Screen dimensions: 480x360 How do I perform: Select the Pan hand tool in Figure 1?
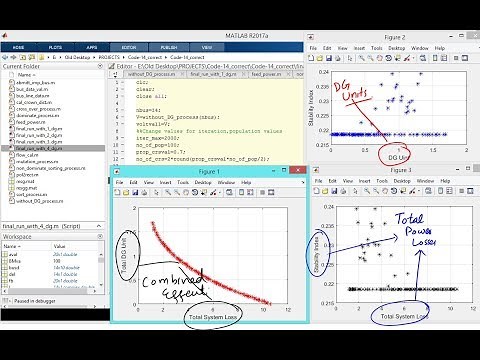click(x=186, y=192)
